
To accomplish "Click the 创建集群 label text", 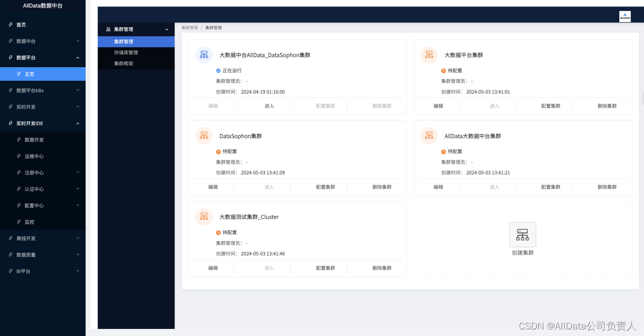I will 523,253.
